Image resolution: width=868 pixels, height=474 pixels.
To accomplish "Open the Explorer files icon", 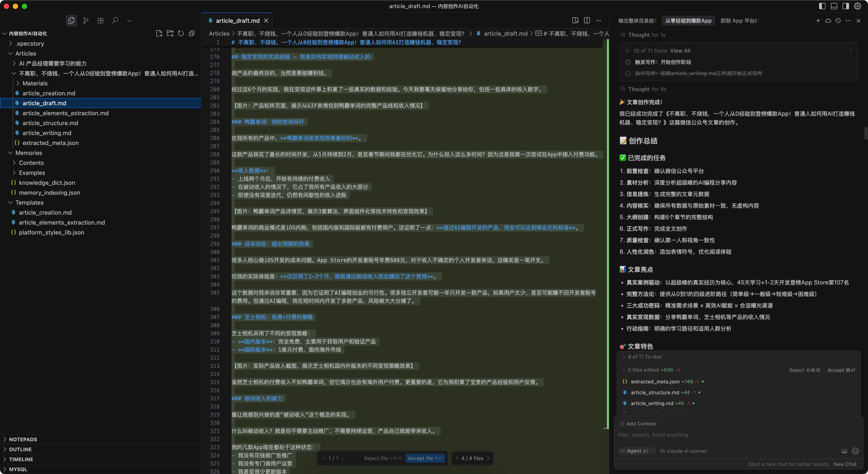I will [71, 21].
